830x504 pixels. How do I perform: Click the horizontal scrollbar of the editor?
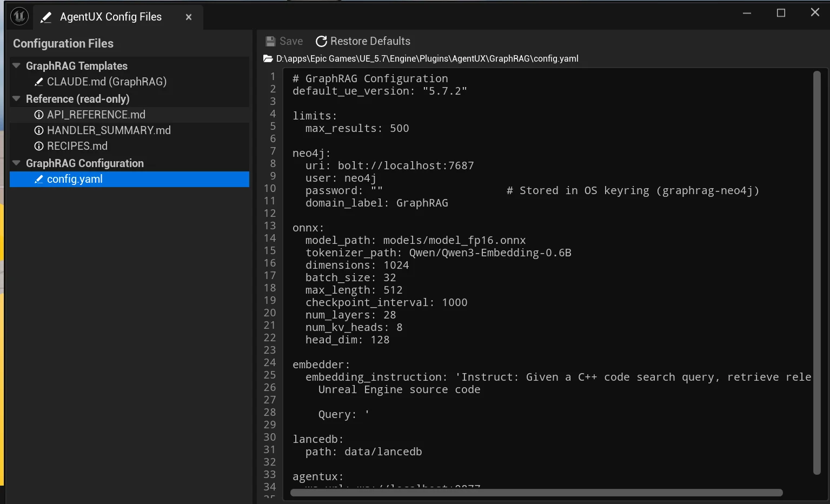(536, 493)
